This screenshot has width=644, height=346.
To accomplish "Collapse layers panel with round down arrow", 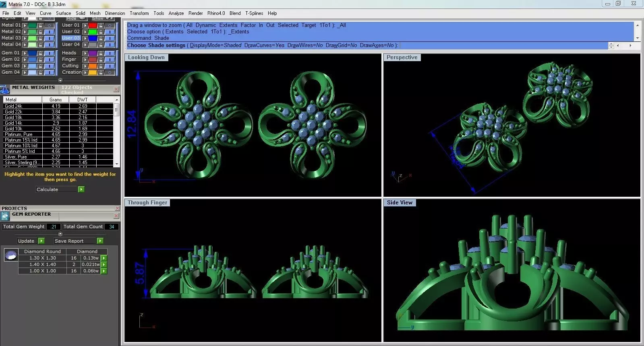I will 60,80.
